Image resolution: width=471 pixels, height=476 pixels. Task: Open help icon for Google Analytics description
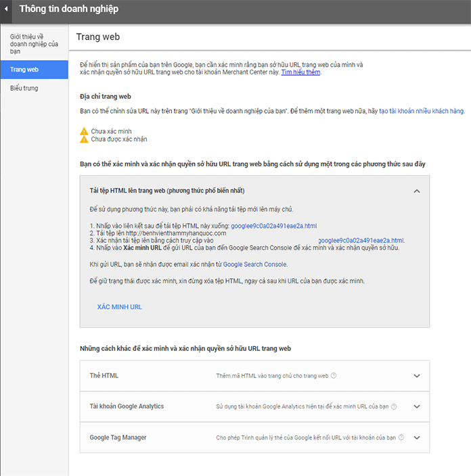(394, 406)
